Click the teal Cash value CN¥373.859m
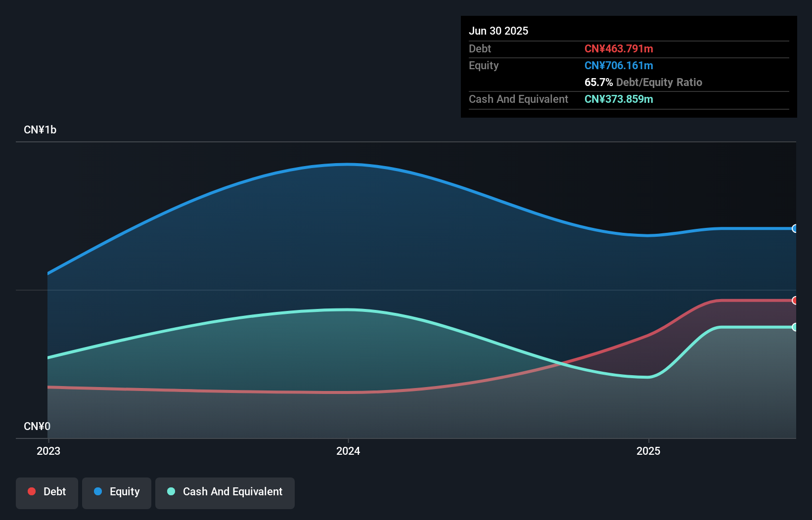Screen dimensions: 812x520 618,99
